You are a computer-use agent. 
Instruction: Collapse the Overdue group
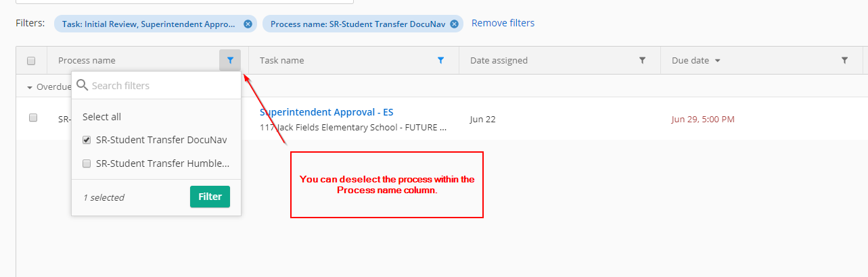(30, 87)
